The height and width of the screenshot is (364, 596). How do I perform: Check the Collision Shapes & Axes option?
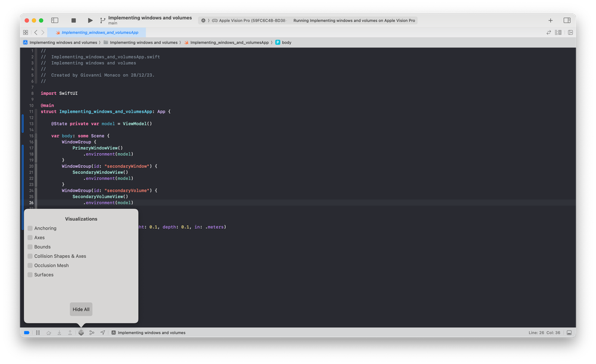(x=30, y=256)
